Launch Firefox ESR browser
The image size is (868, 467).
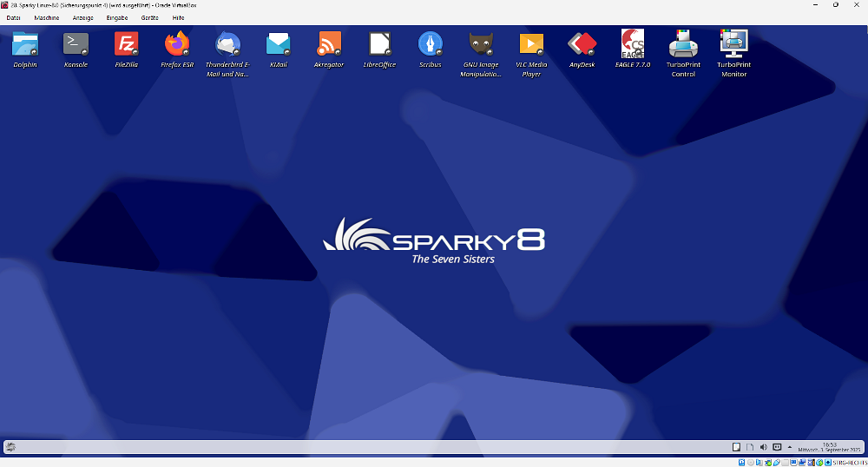tap(177, 44)
